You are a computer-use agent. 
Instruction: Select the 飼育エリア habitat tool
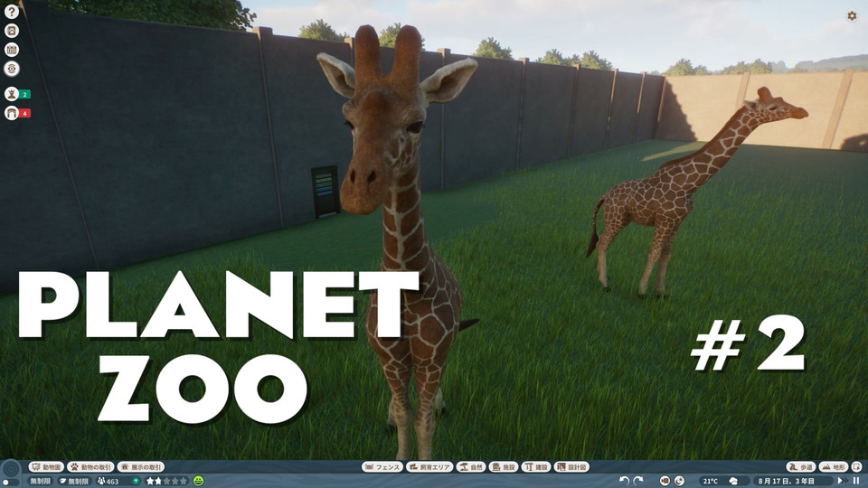[x=429, y=467]
